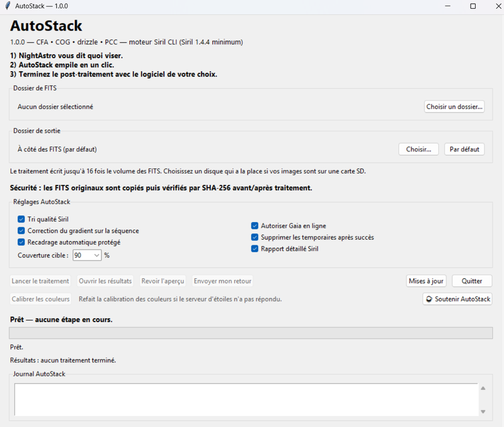Click Ouvrir les résultats button
The height and width of the screenshot is (427, 504).
[105, 281]
